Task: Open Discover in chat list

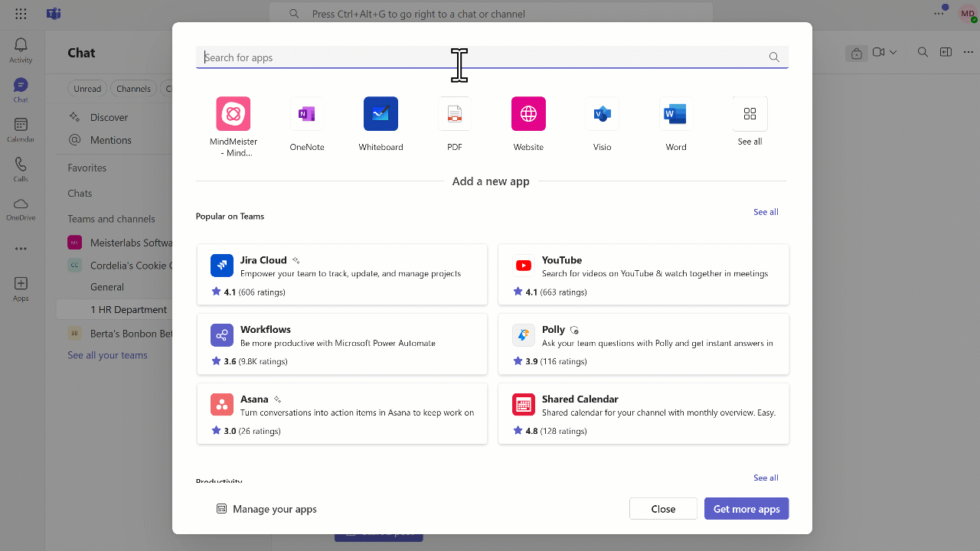Action: click(109, 117)
